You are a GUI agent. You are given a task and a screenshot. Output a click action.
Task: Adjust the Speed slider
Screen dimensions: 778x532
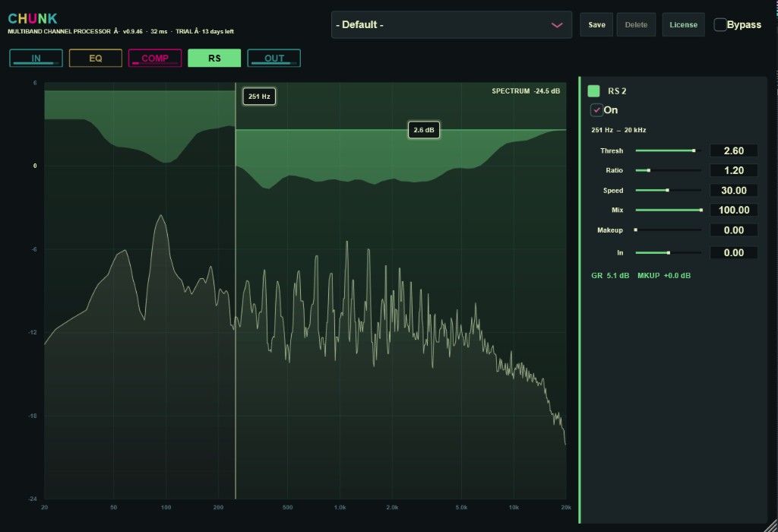(x=668, y=190)
